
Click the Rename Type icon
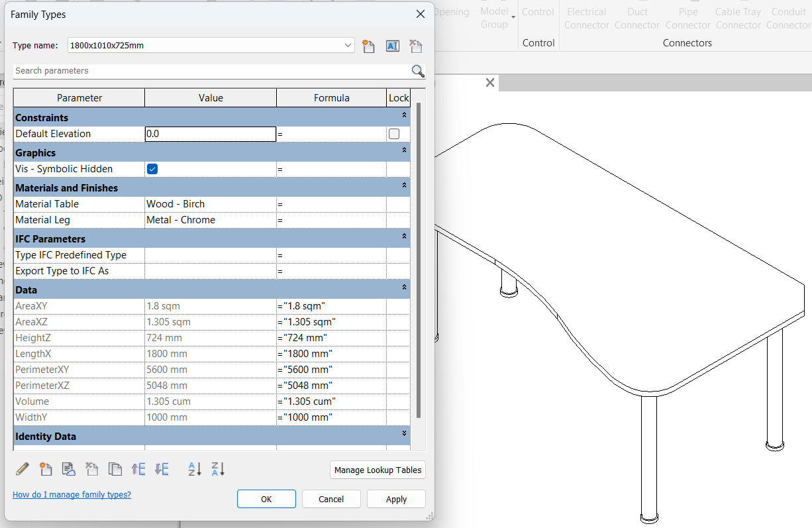(x=392, y=46)
